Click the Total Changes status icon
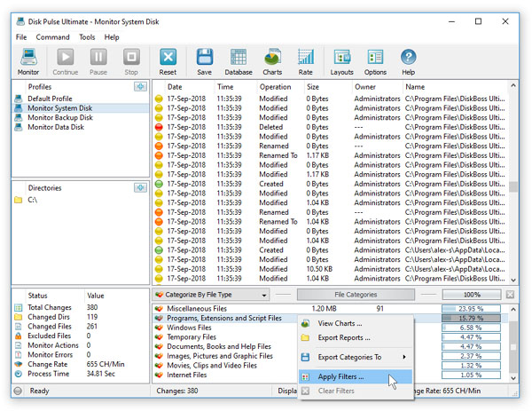 coord(19,307)
